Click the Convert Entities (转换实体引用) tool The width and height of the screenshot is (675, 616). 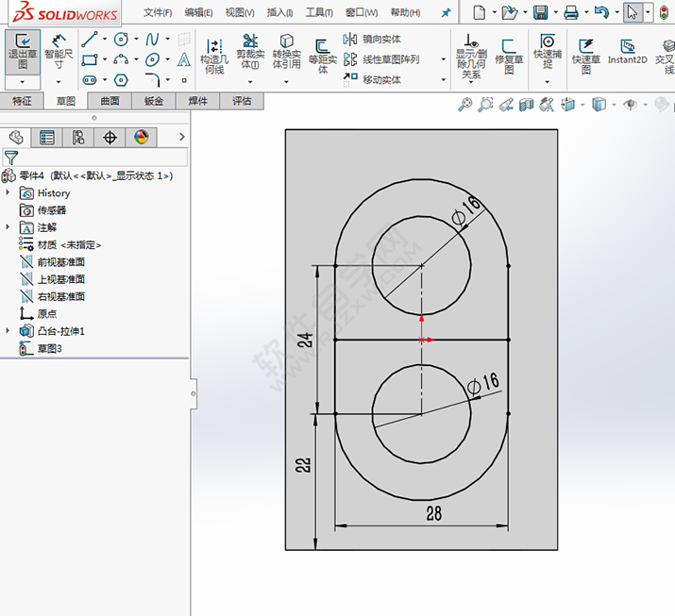coord(286,51)
